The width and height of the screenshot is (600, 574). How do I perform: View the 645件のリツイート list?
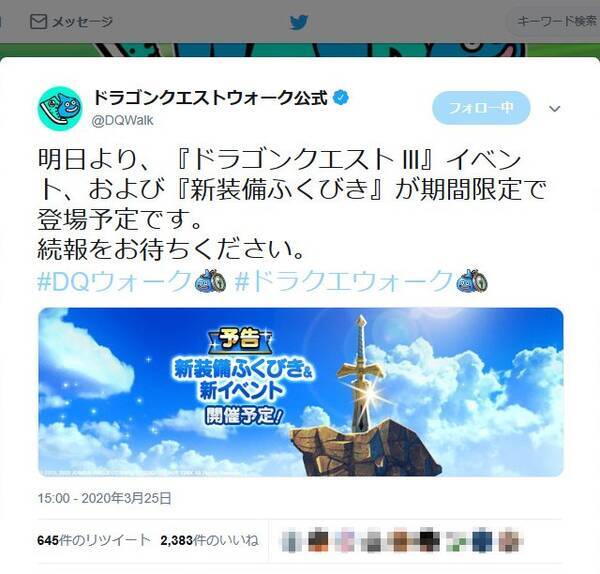tap(94, 540)
